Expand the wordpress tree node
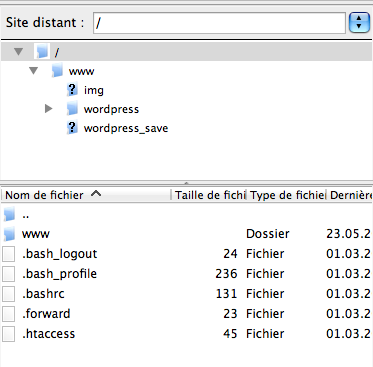 (x=49, y=109)
